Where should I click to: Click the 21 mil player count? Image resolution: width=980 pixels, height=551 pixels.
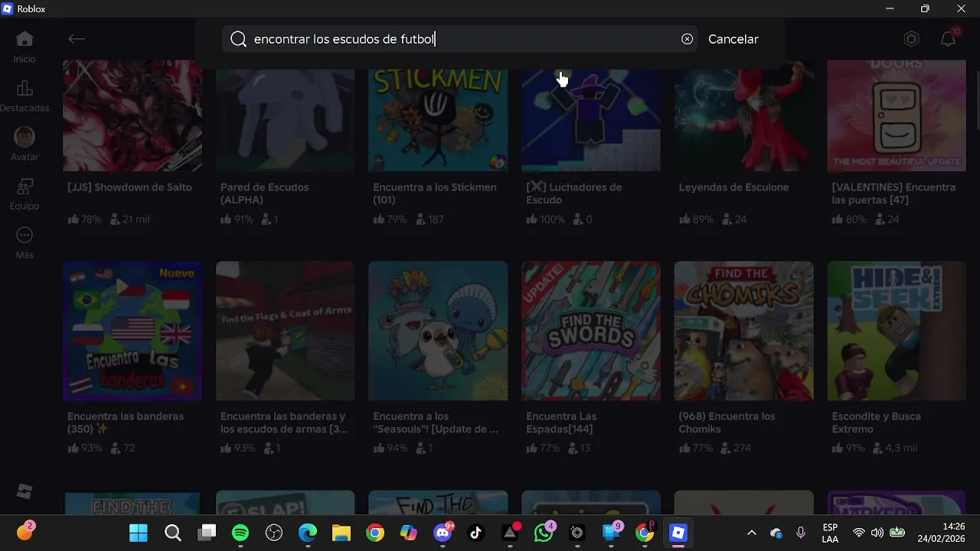click(129, 220)
